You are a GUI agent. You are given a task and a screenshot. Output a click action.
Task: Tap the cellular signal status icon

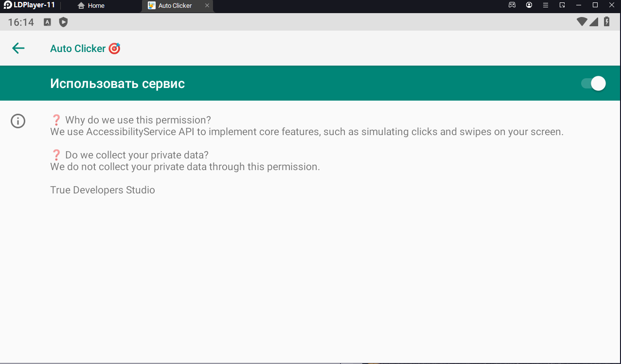pyautogui.click(x=594, y=22)
